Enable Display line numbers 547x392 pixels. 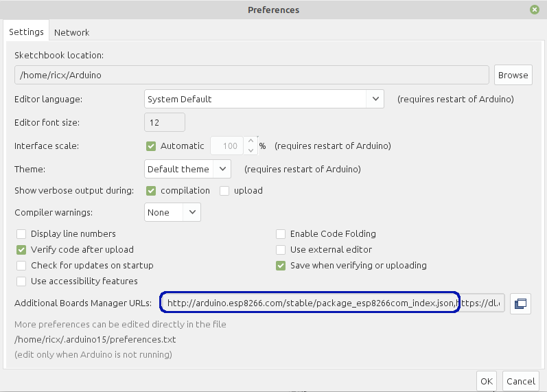[x=21, y=234]
